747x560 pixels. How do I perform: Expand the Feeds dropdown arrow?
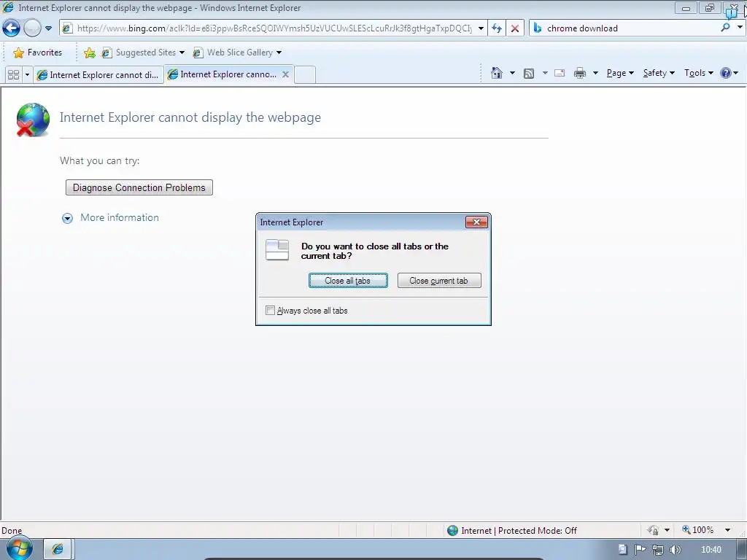click(x=544, y=73)
